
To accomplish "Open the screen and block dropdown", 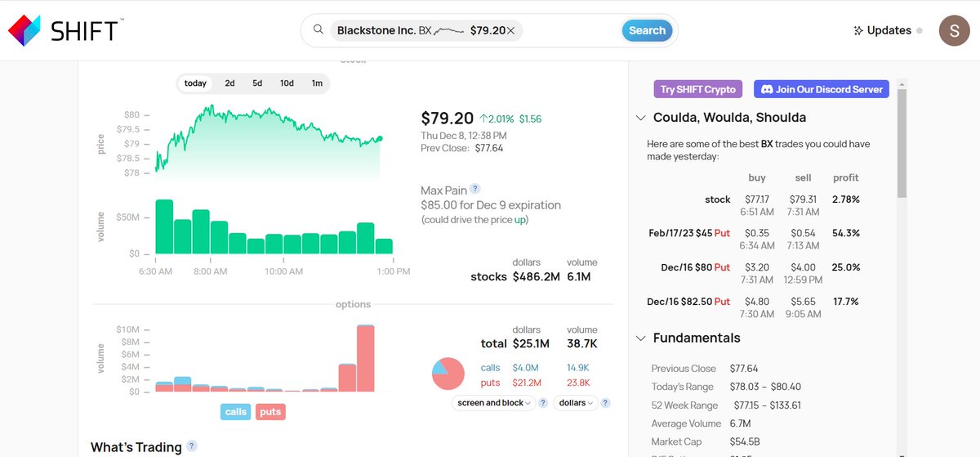I will click(493, 403).
